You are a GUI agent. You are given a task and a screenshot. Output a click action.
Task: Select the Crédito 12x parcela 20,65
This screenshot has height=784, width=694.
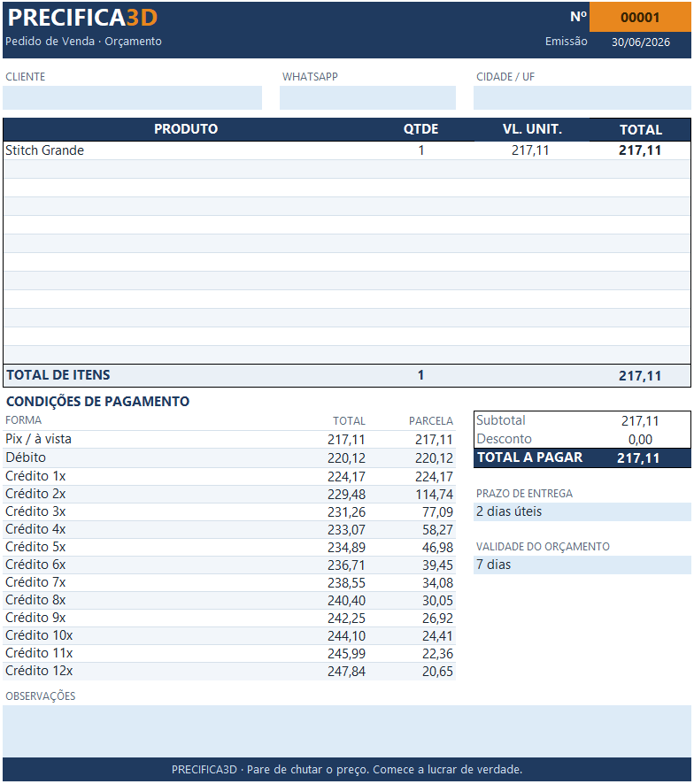(437, 672)
